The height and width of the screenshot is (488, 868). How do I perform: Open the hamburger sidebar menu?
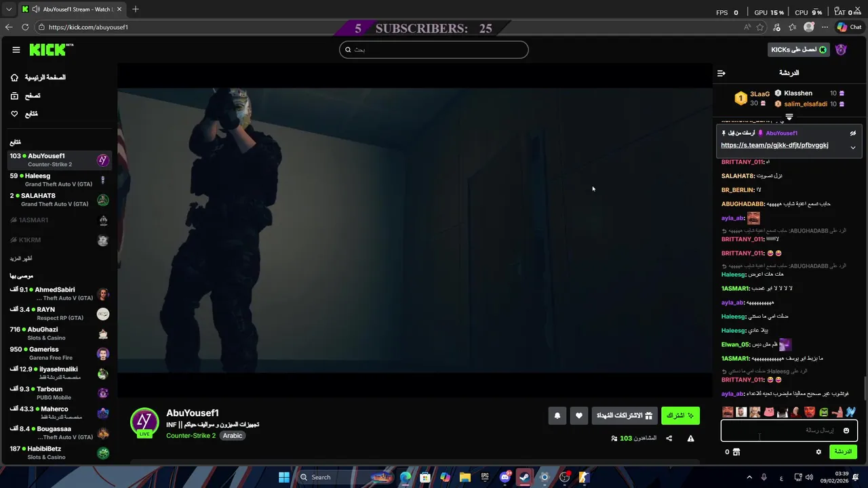(x=16, y=49)
